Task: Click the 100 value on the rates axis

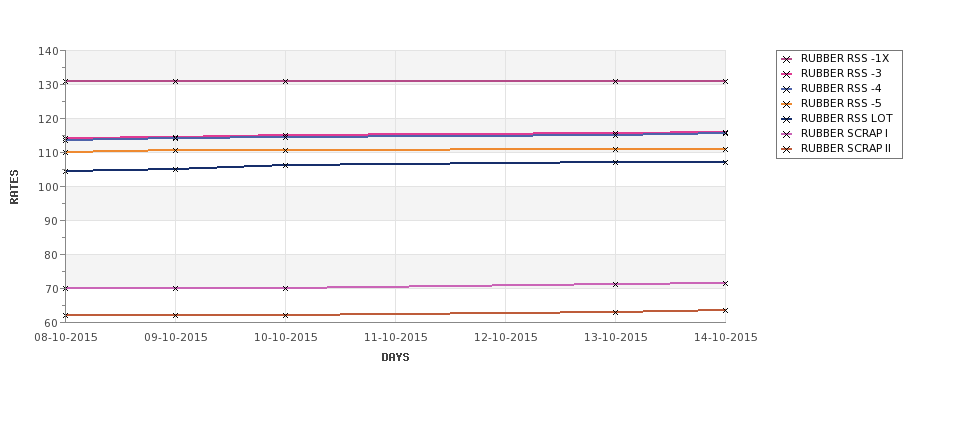Action: coord(49,187)
